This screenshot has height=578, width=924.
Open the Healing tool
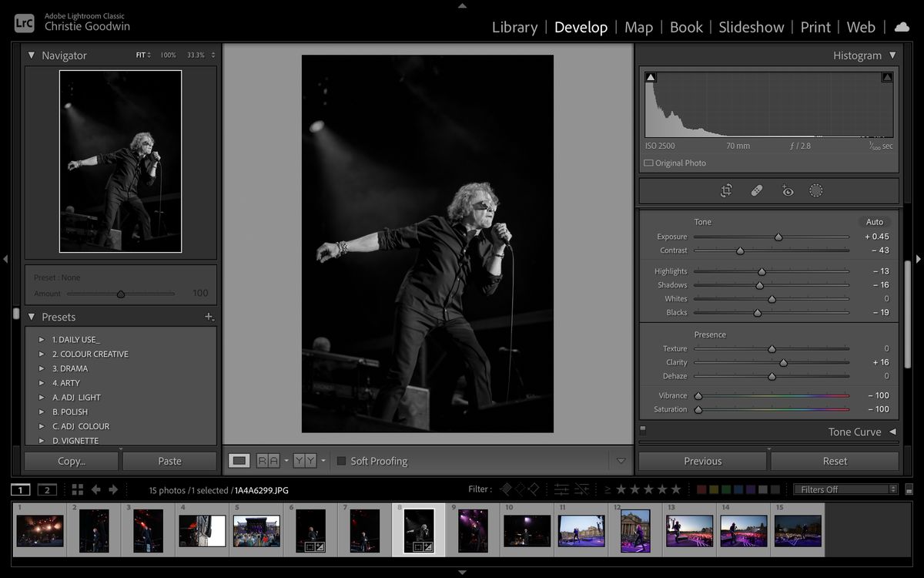click(756, 190)
